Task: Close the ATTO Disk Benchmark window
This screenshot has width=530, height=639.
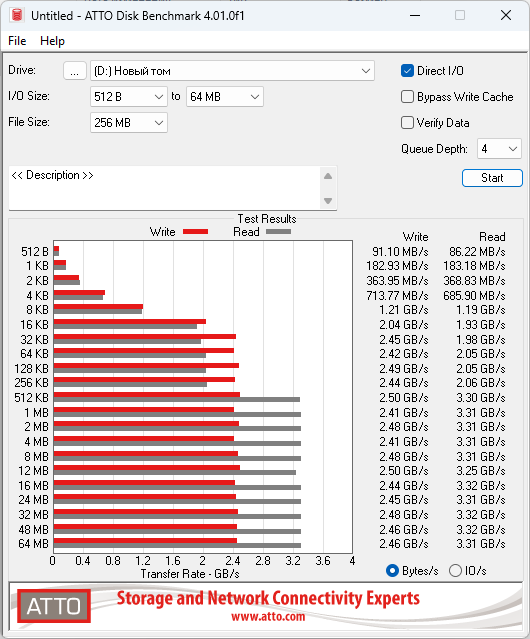Action: point(506,15)
